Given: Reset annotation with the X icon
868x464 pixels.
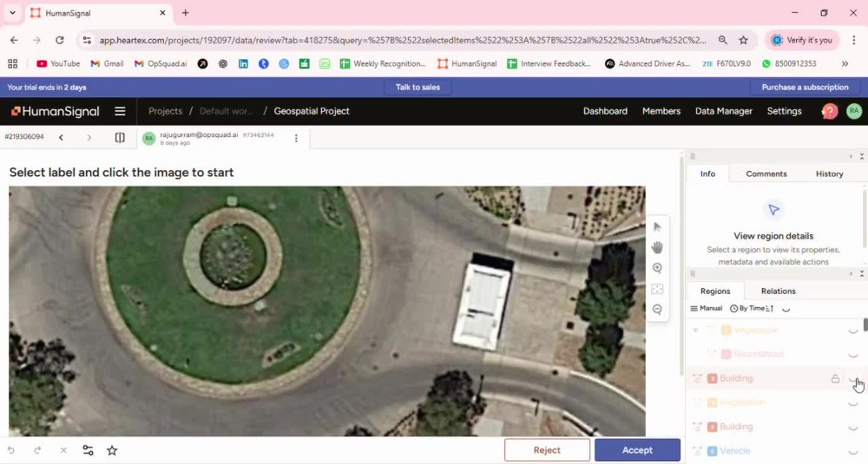Looking at the screenshot, I should pyautogui.click(x=63, y=450).
